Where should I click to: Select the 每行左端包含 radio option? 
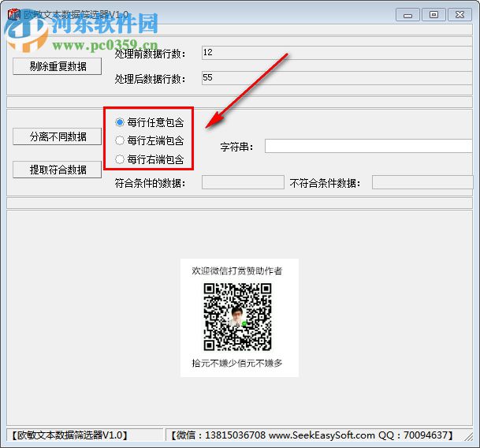(150, 140)
